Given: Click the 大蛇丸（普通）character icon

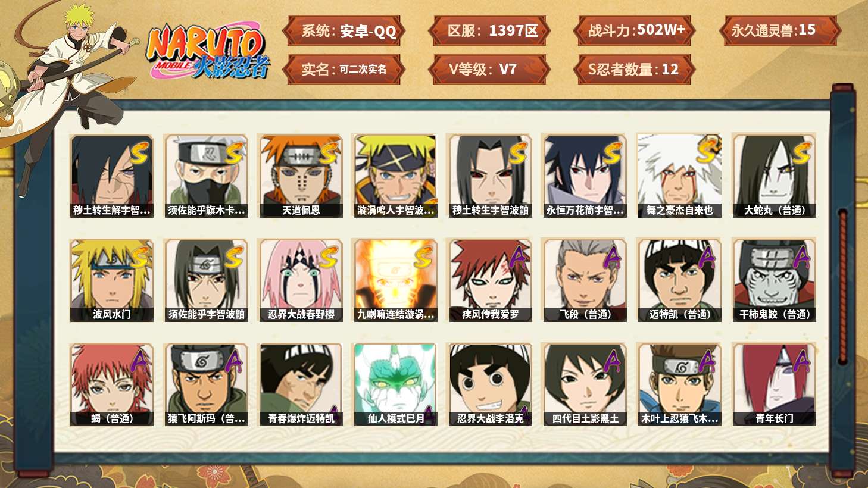Looking at the screenshot, I should coord(774,176).
